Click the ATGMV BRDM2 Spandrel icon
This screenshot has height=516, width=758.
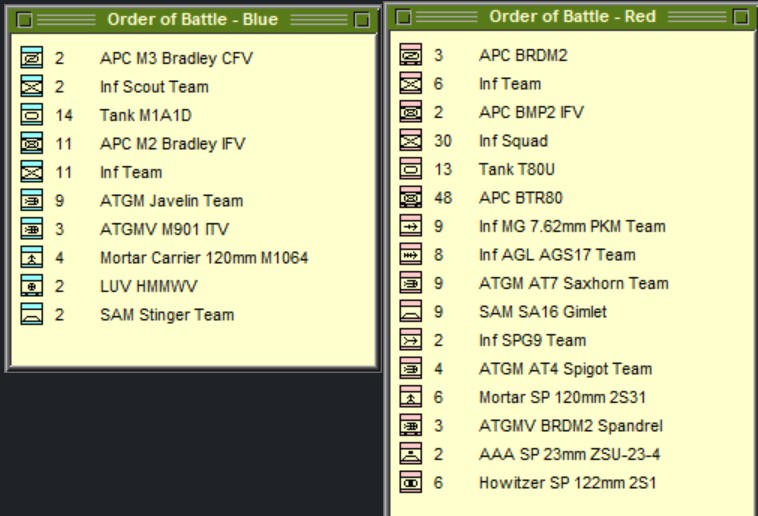(410, 426)
